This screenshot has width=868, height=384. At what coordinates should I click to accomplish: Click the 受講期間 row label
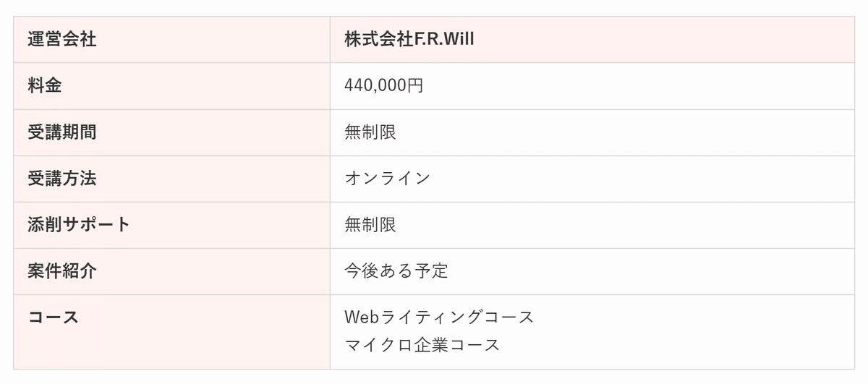(x=62, y=132)
